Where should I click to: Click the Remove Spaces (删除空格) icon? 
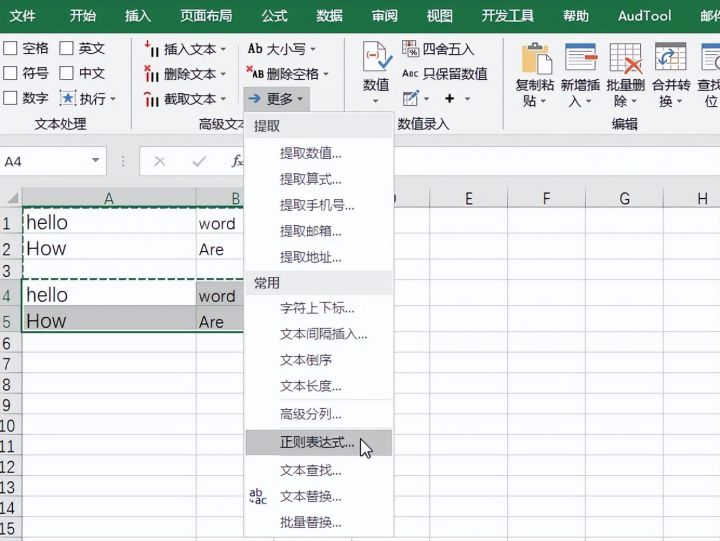255,73
